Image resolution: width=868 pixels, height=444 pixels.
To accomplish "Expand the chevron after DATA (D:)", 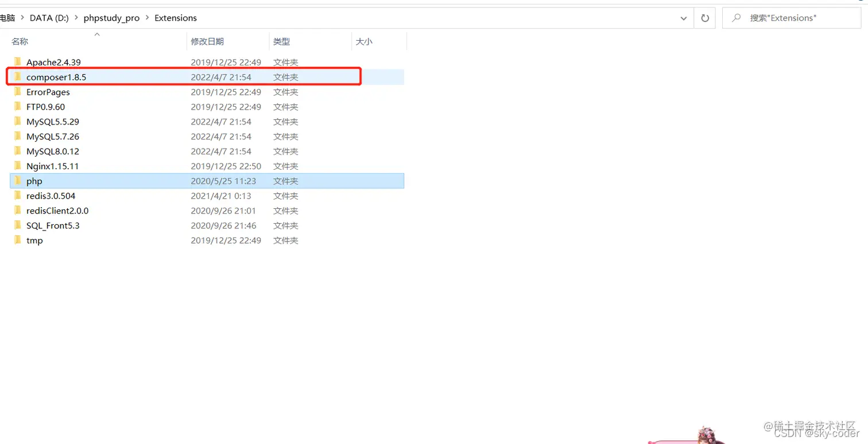I will pyautogui.click(x=76, y=18).
